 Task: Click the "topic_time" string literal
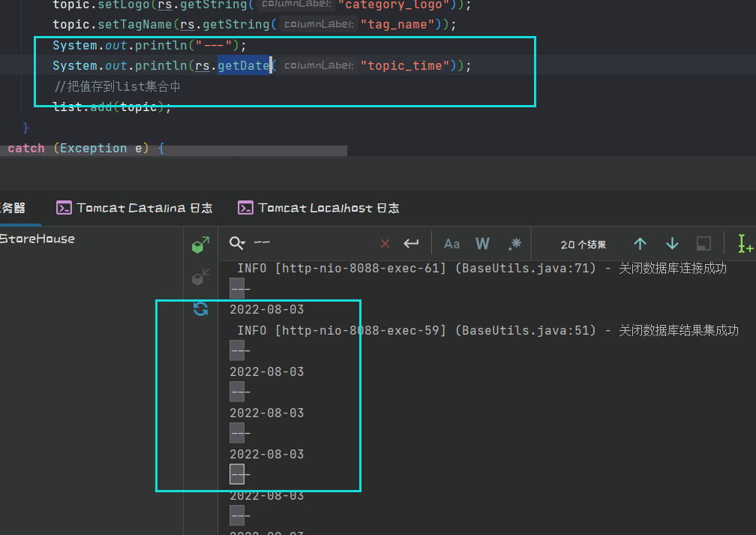404,65
